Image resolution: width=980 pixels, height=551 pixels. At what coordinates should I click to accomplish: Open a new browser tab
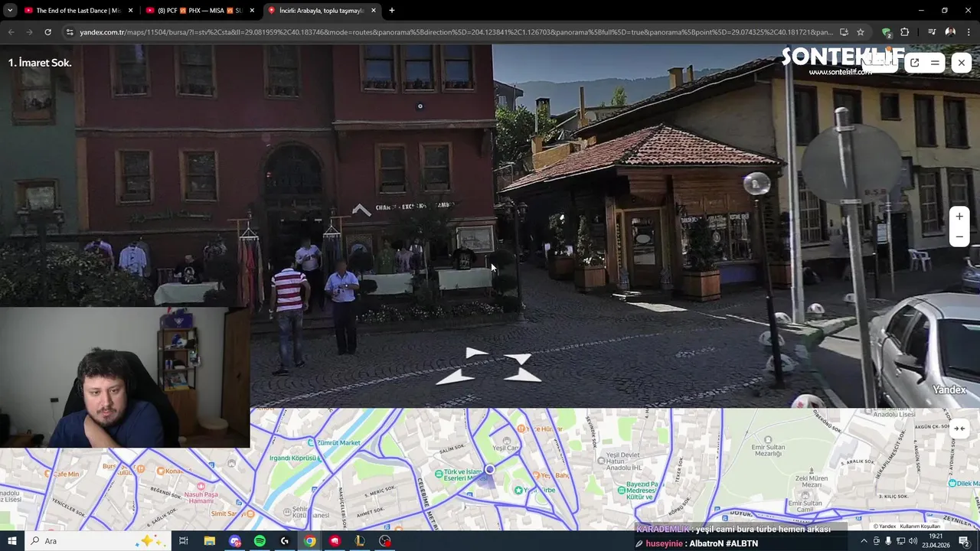pyautogui.click(x=391, y=11)
